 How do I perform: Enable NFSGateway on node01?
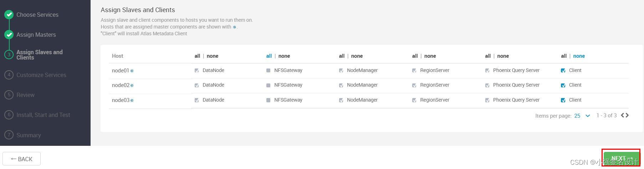(x=268, y=71)
